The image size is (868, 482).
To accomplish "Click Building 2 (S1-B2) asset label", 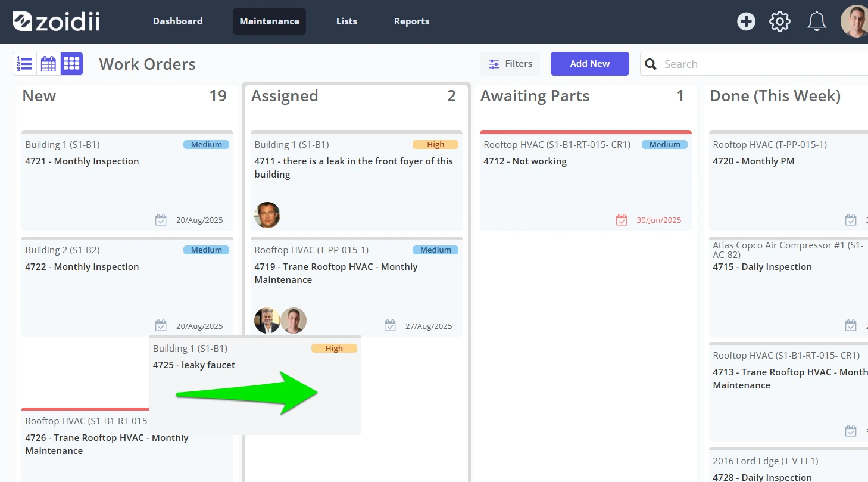I will (63, 250).
